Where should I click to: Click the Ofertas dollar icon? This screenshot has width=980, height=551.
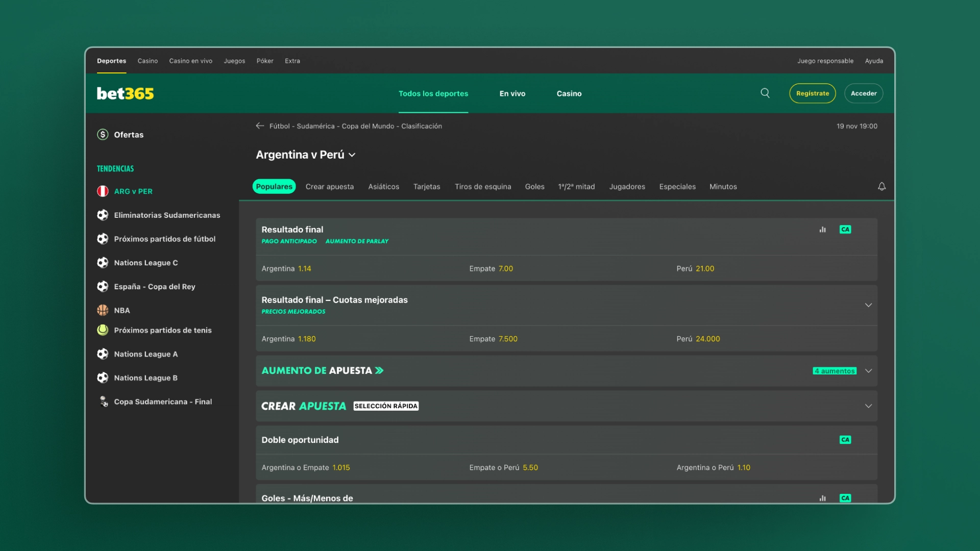(103, 135)
